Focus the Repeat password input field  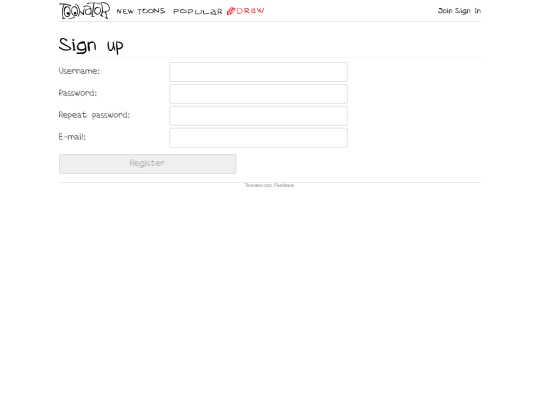pyautogui.click(x=258, y=116)
